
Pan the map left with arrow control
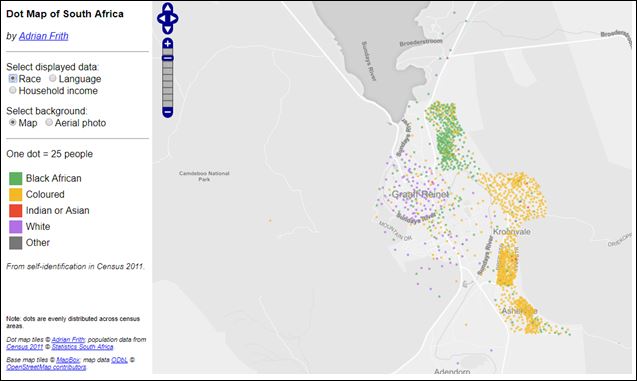tap(161, 18)
